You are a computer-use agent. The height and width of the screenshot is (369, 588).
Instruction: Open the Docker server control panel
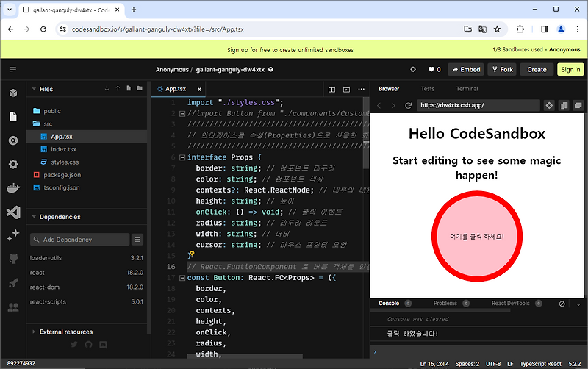click(x=13, y=188)
